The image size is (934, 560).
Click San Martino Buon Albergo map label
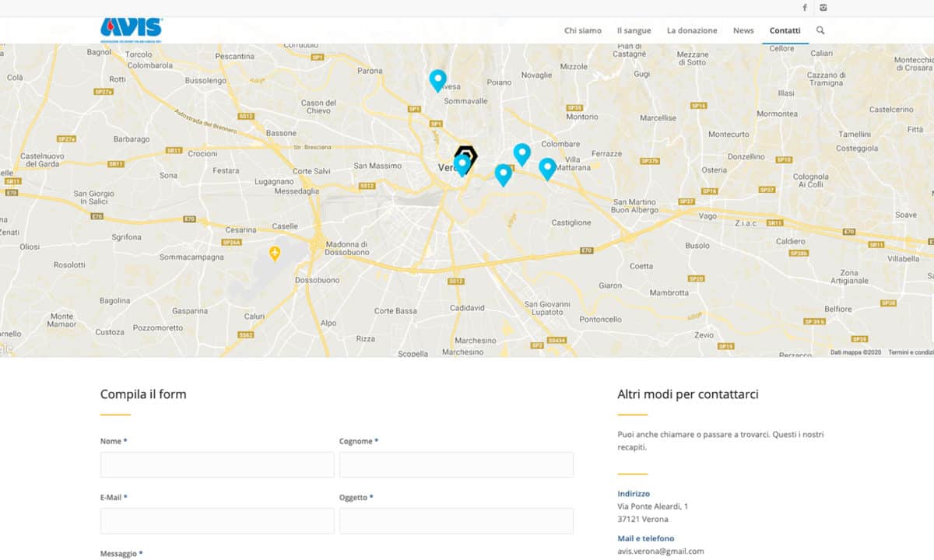(x=634, y=206)
